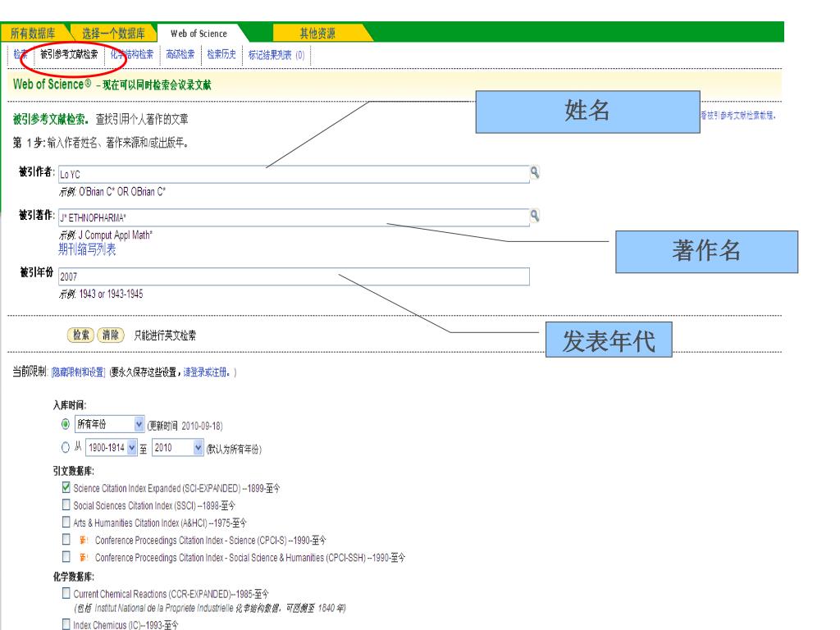Screen dimensions: 840x630
Task: Open the 被引作者 author index lookup magnifier
Action: click(x=534, y=172)
